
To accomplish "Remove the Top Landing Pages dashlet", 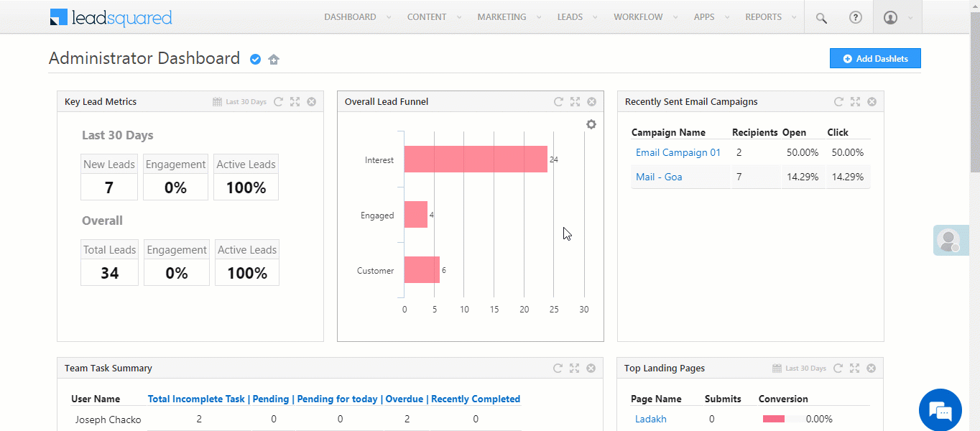I will pos(871,369).
